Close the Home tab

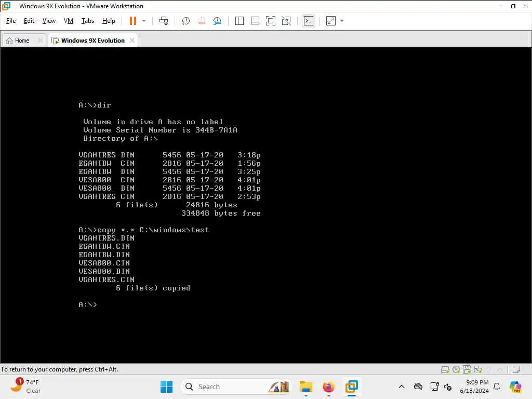click(x=40, y=41)
